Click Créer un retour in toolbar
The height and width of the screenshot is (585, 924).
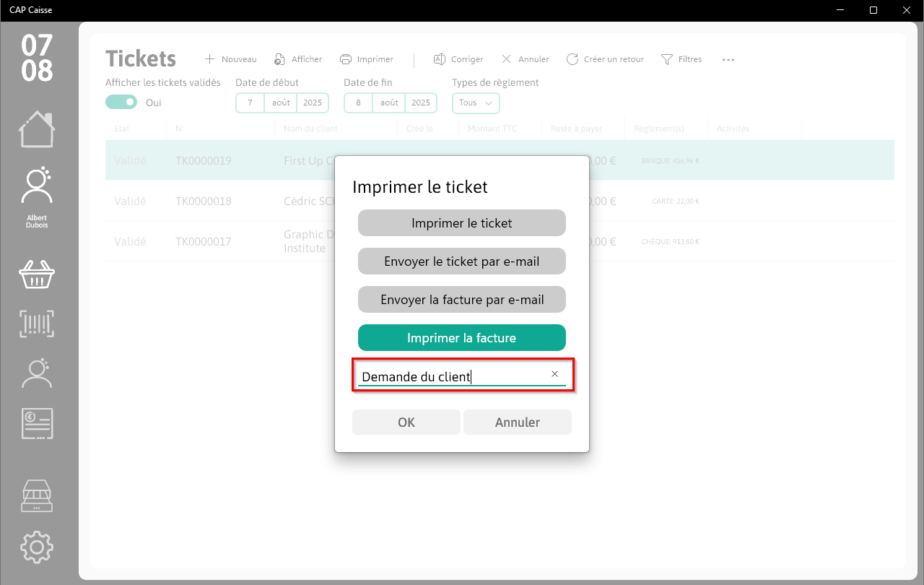coord(605,59)
